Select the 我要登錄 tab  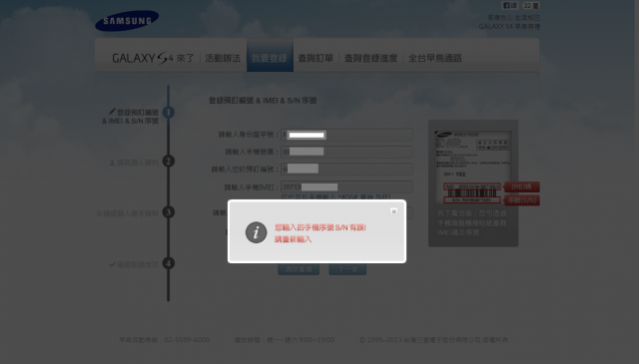pos(270,56)
